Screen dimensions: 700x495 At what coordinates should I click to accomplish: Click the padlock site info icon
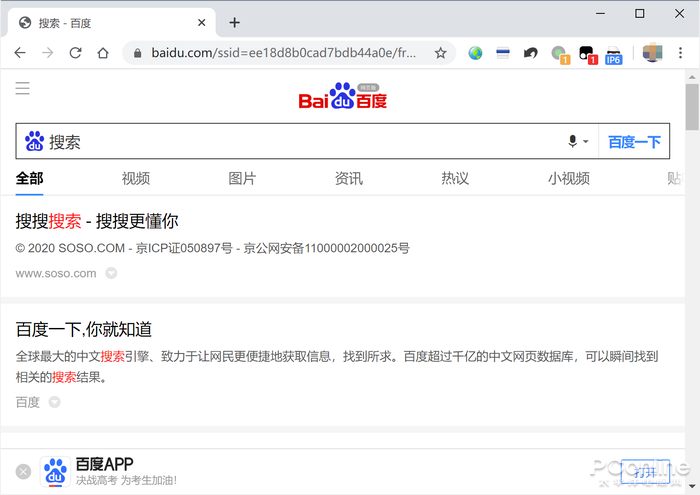point(138,53)
